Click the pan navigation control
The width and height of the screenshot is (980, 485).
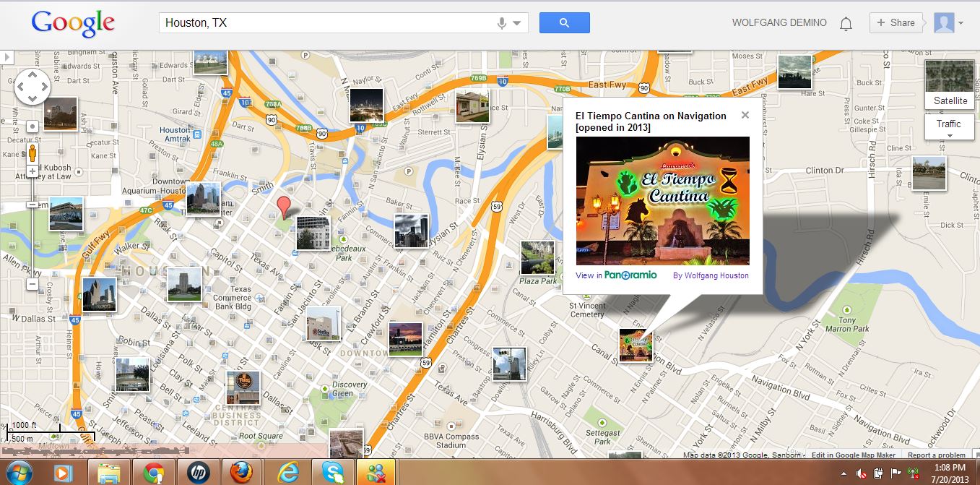coord(32,87)
